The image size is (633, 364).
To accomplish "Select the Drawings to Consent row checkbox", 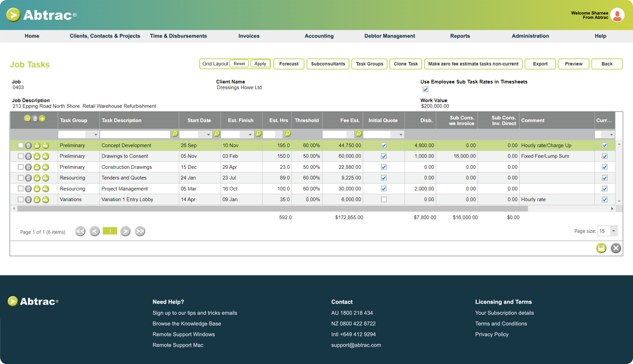I will click(x=21, y=156).
